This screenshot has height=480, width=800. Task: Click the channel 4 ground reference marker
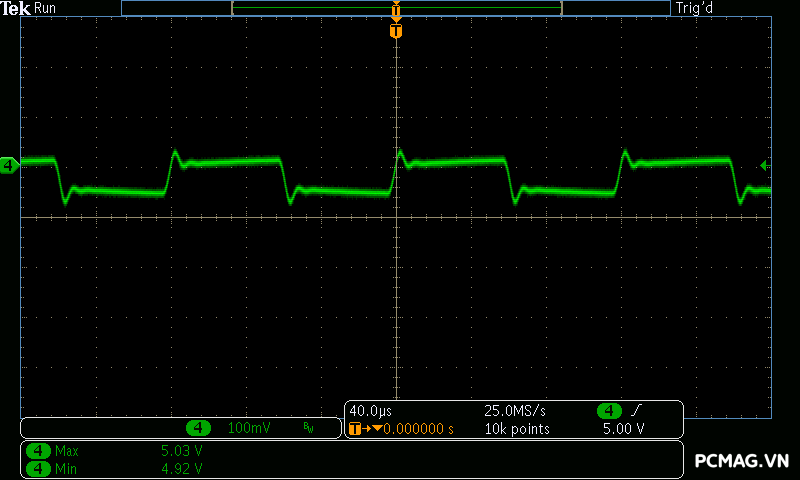point(9,165)
